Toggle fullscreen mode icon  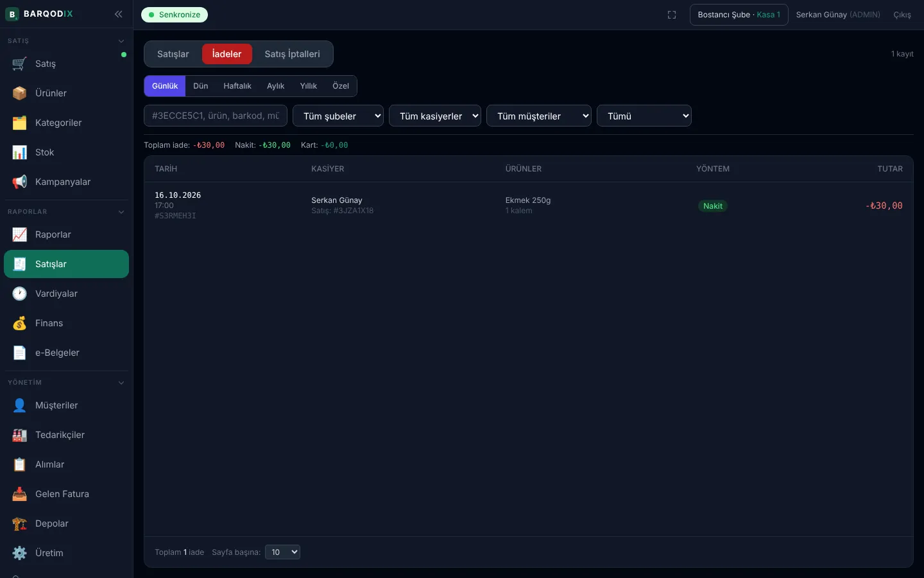pyautogui.click(x=672, y=15)
